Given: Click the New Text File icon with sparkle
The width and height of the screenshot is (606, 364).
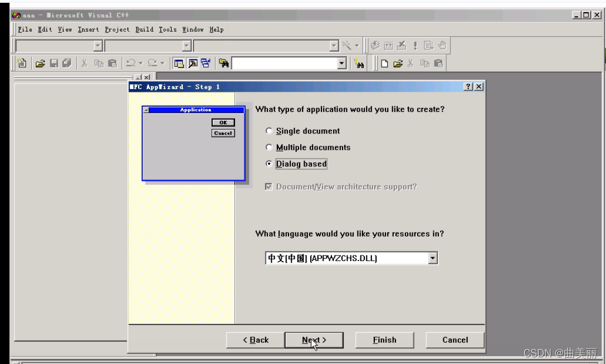Looking at the screenshot, I should click(22, 63).
